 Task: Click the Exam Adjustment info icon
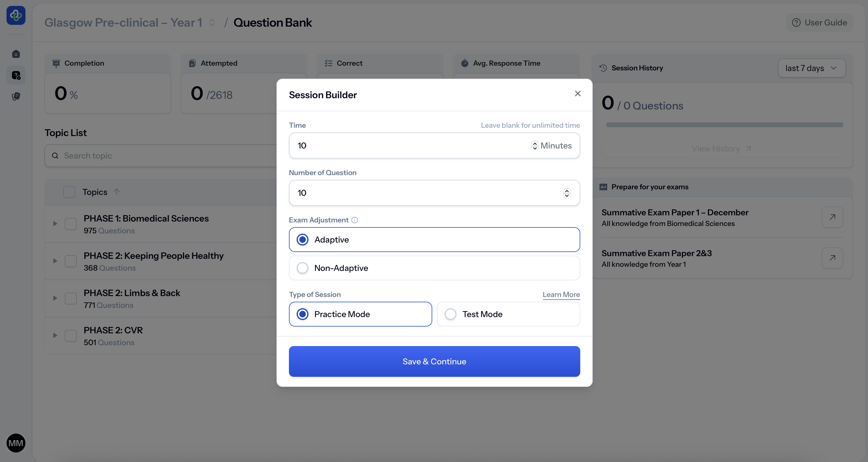pos(354,220)
